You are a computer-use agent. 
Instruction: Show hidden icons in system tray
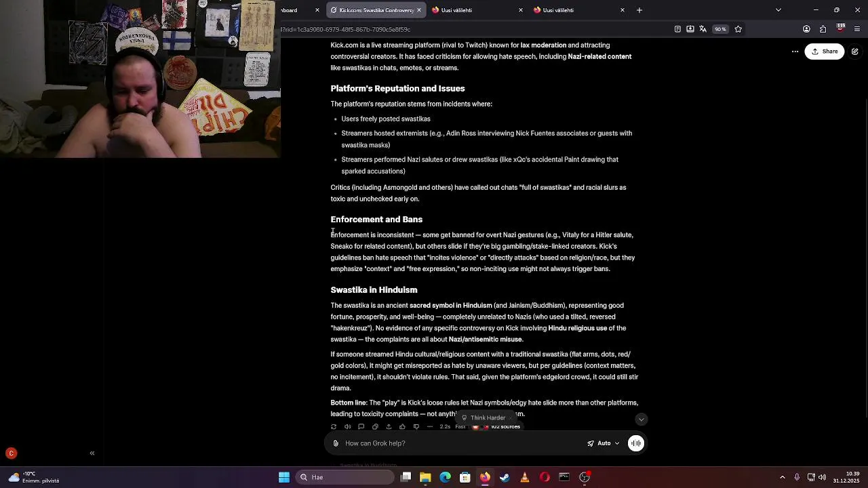[x=782, y=477]
